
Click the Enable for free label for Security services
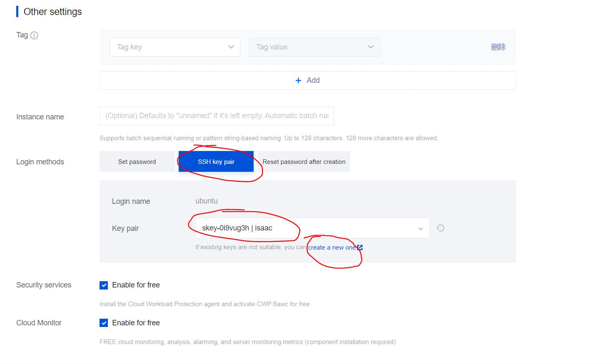coord(136,285)
